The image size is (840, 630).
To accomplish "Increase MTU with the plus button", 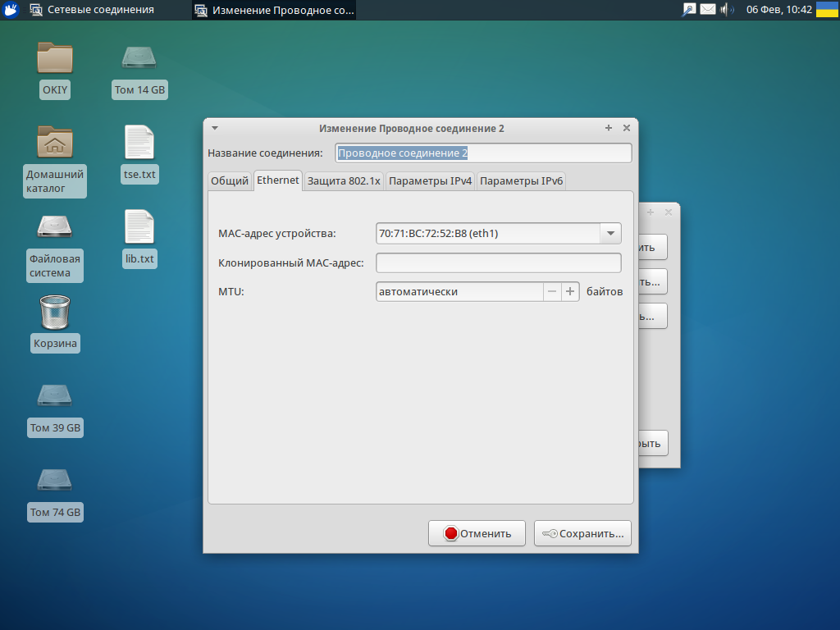I will (x=571, y=291).
